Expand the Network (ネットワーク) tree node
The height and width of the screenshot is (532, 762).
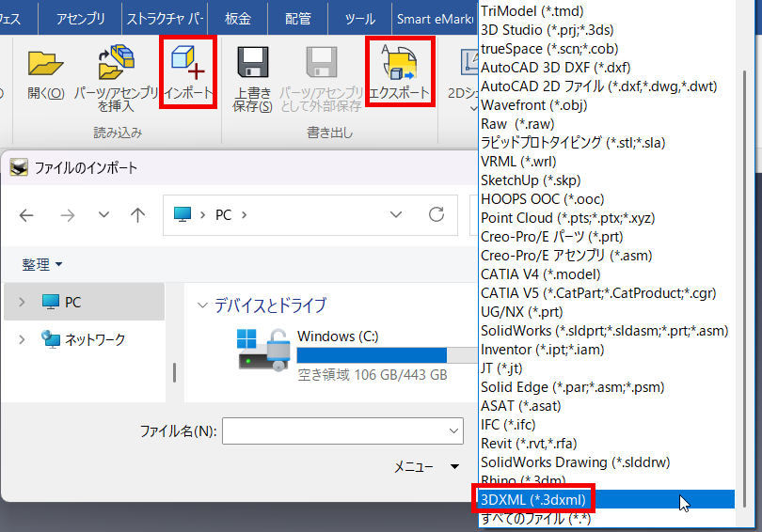pos(22,339)
